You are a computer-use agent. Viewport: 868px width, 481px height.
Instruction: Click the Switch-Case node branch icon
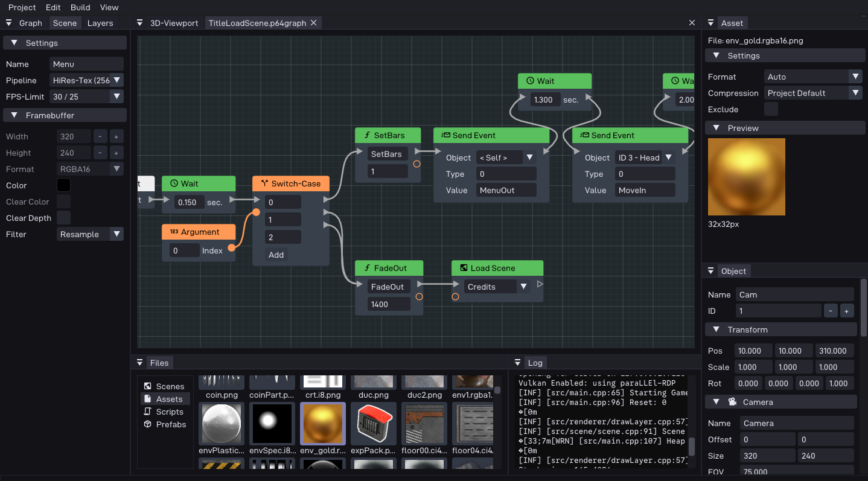pos(264,183)
